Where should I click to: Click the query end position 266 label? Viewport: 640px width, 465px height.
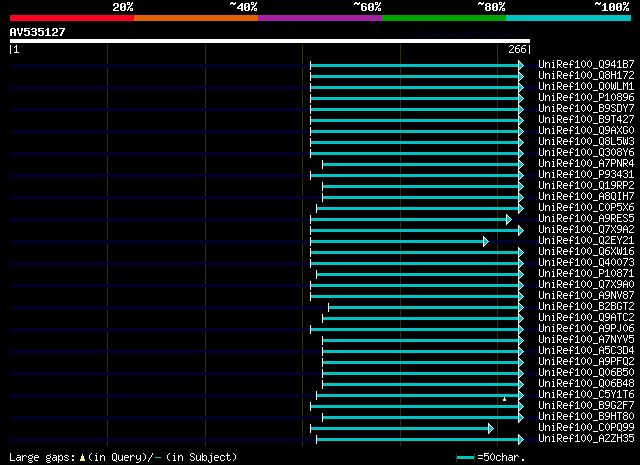coord(519,49)
